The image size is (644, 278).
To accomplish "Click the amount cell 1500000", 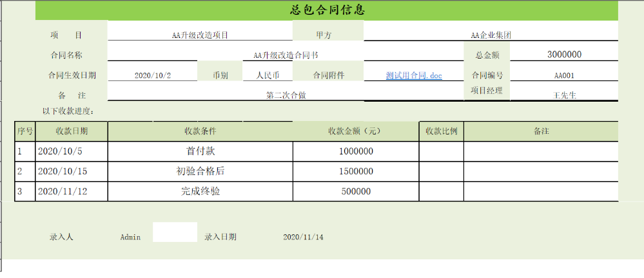I will pos(356,171).
